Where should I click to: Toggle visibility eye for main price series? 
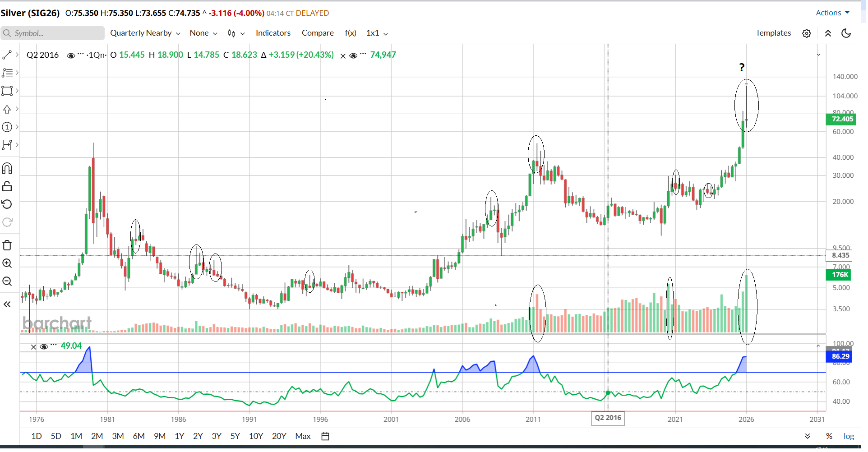[71, 55]
